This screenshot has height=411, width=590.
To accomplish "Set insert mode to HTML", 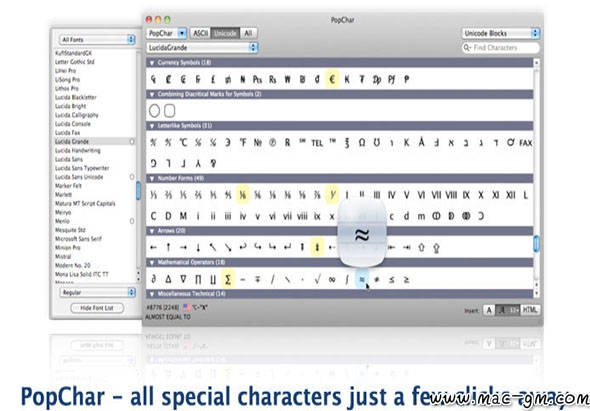I will coord(530,310).
